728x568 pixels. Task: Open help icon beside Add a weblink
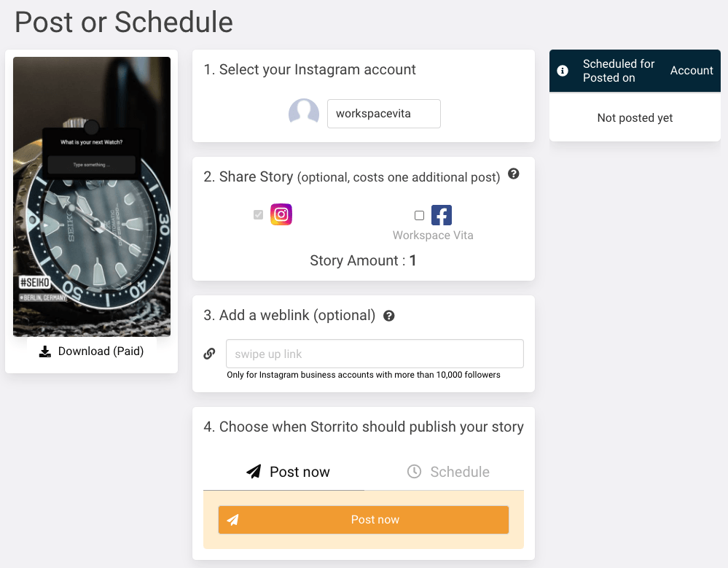pos(388,316)
